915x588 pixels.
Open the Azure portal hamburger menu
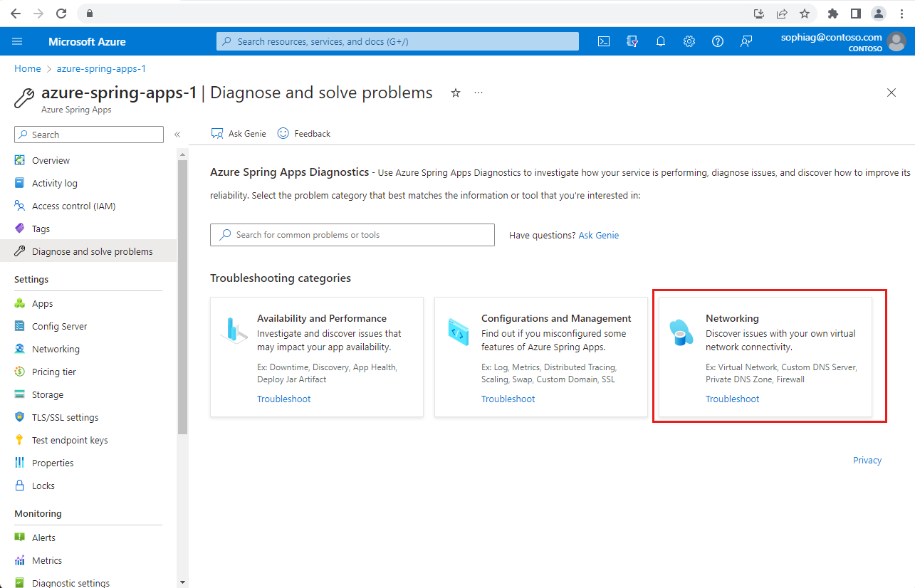[17, 41]
